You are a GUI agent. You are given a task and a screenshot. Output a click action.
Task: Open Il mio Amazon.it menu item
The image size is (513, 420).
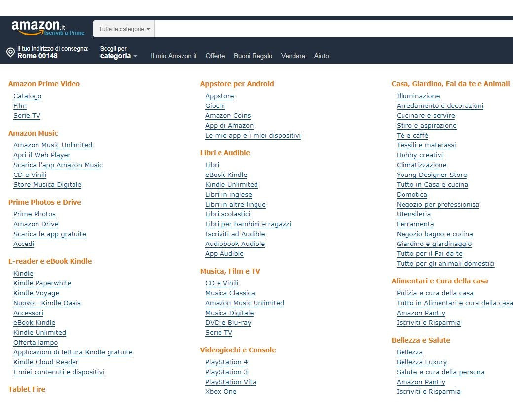point(174,56)
